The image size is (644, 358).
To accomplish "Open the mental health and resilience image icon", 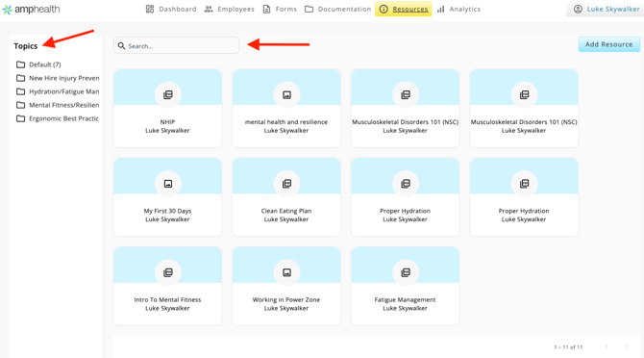I will (286, 95).
